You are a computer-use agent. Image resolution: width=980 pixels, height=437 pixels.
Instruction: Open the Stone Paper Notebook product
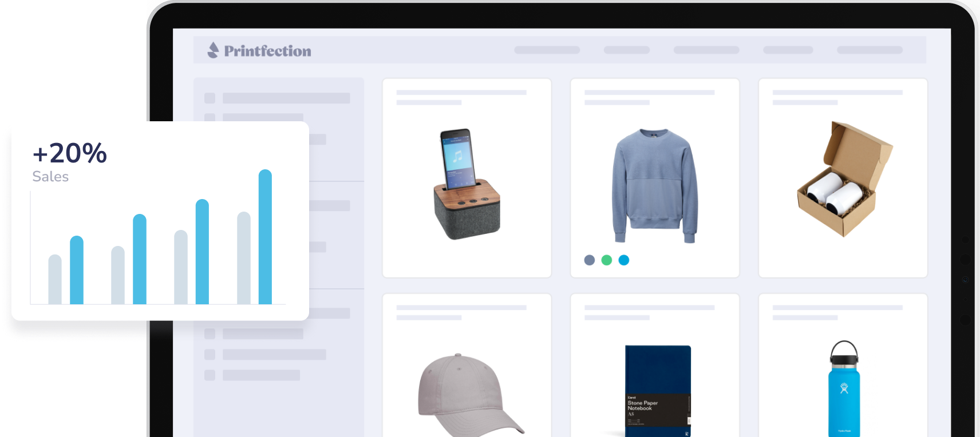pyautogui.click(x=658, y=391)
